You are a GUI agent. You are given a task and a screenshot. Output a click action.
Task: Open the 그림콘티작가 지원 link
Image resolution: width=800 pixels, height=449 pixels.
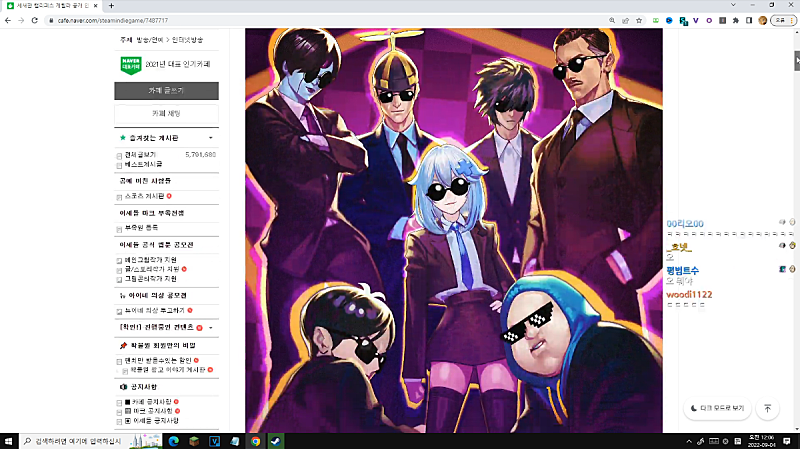pyautogui.click(x=151, y=279)
